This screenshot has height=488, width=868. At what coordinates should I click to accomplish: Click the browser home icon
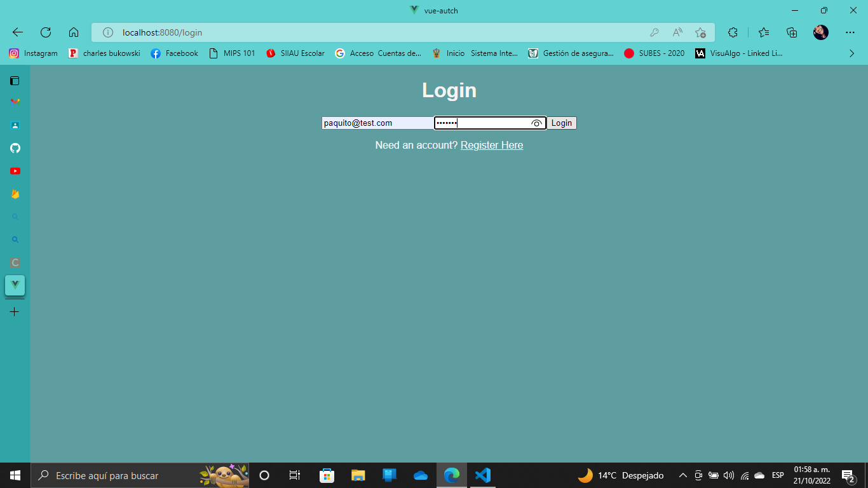tap(73, 32)
